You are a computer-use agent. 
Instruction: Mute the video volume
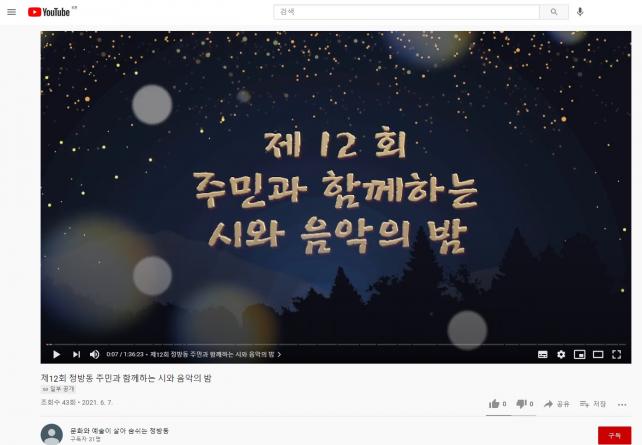coord(95,354)
